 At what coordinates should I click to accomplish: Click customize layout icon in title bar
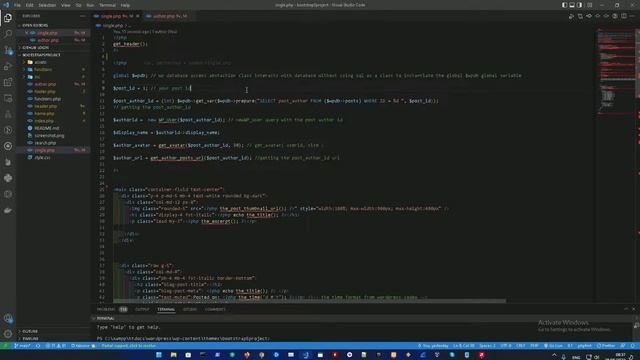point(589,5)
